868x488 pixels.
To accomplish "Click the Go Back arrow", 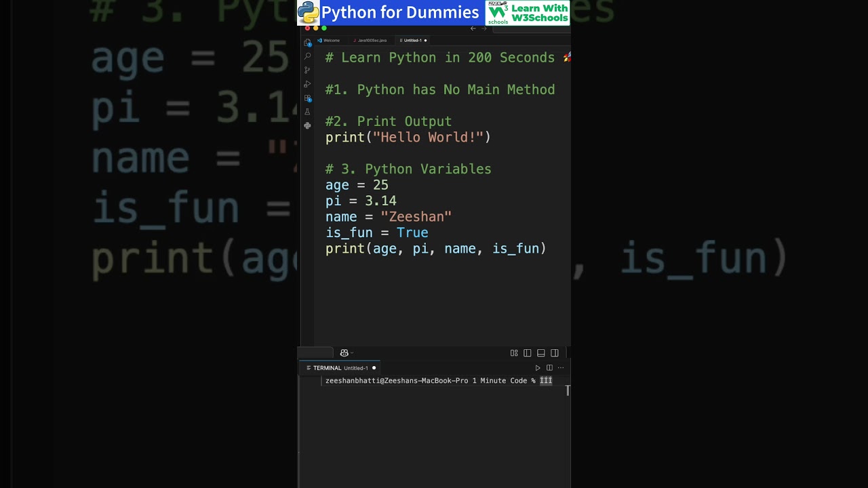I will click(473, 28).
